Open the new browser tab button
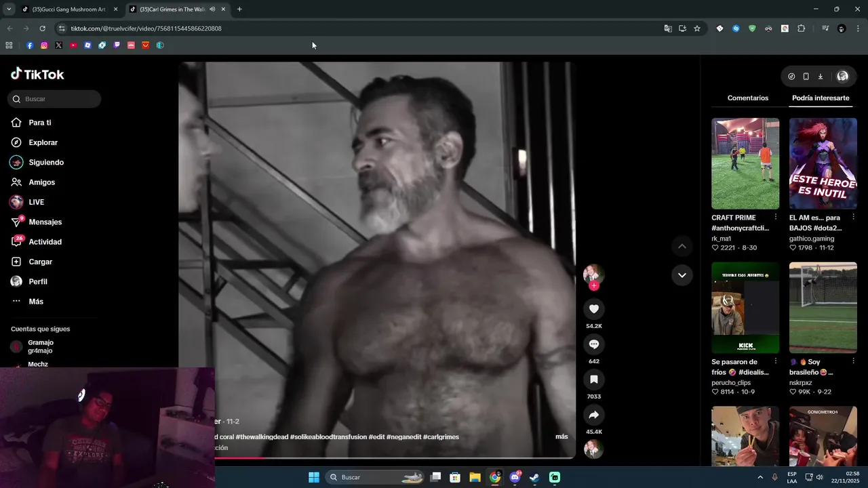868x488 pixels. (239, 9)
